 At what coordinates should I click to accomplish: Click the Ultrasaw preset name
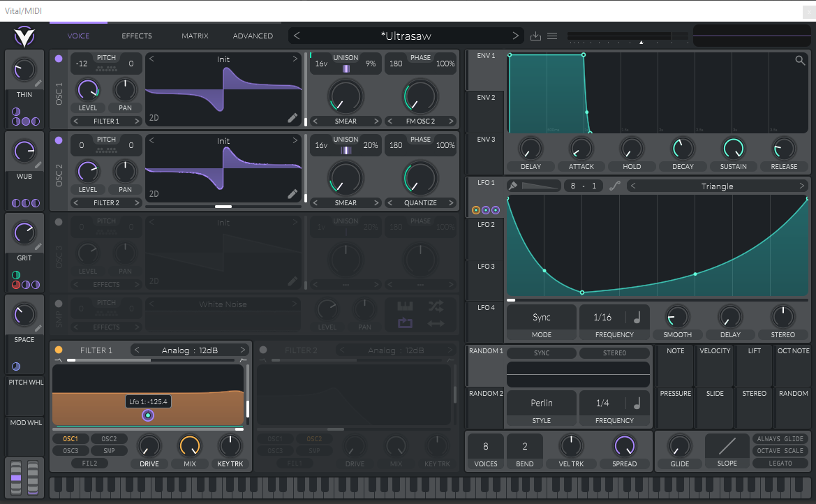click(x=406, y=36)
